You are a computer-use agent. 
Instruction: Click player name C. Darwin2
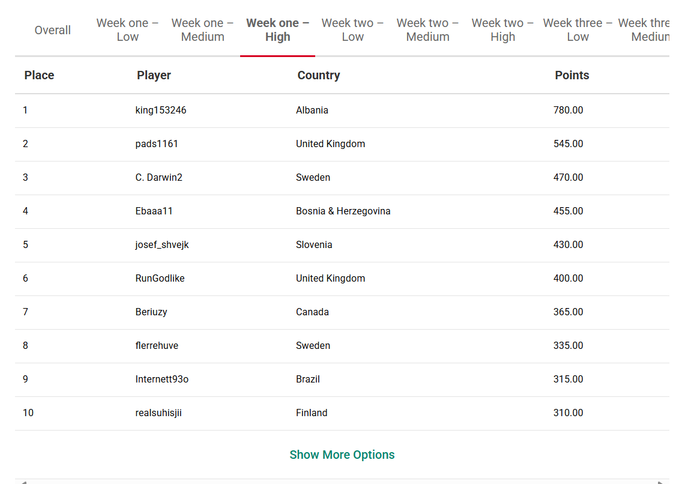tap(159, 177)
